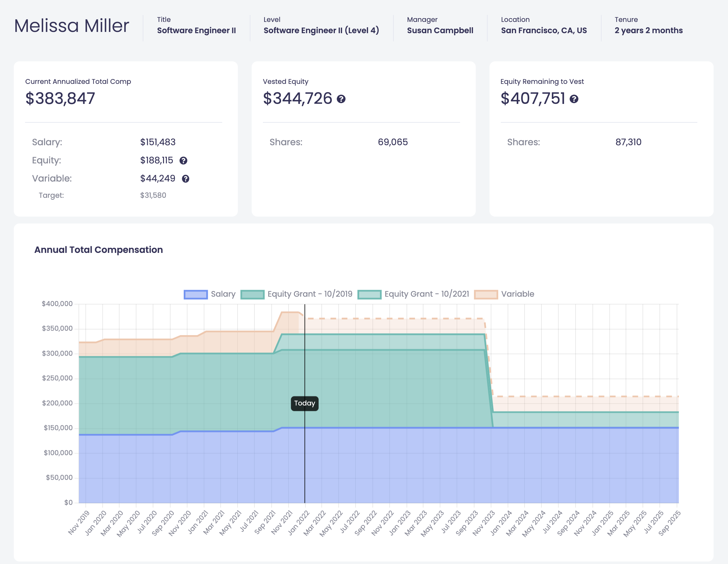
Task: Click the vested Shares value 69,065
Action: [x=392, y=142]
